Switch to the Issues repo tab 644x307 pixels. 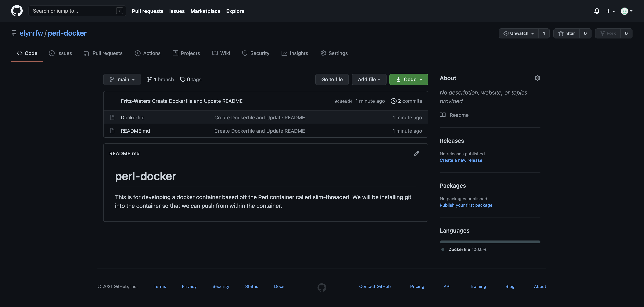tap(60, 53)
